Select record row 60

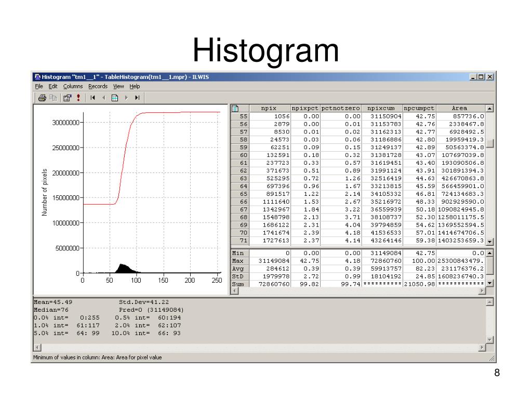coord(240,155)
